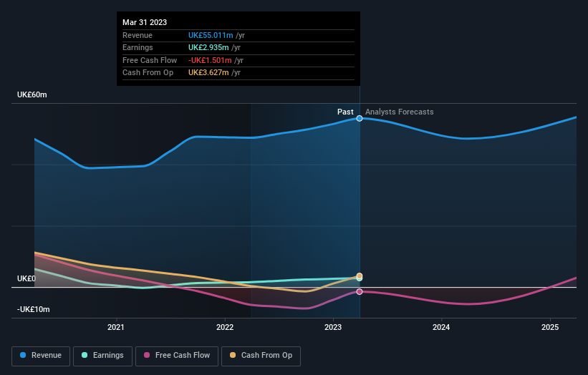Click the Mar 31 2023 tooltip date
This screenshot has height=375, width=588.
tap(145, 22)
